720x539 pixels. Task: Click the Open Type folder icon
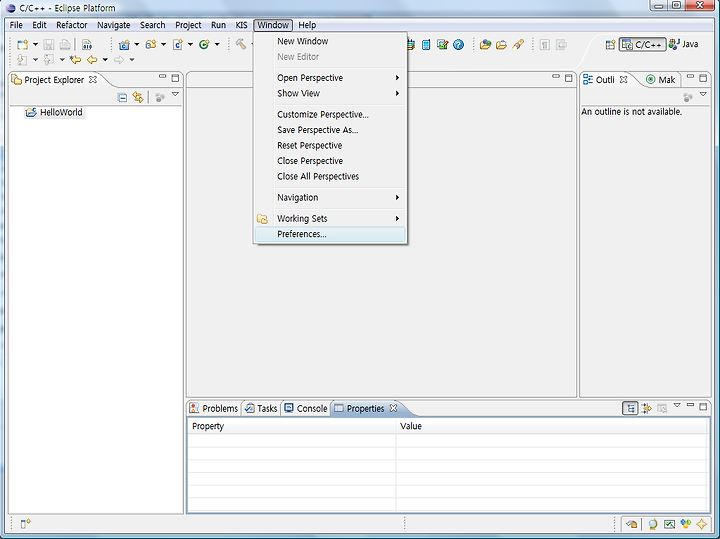(485, 45)
